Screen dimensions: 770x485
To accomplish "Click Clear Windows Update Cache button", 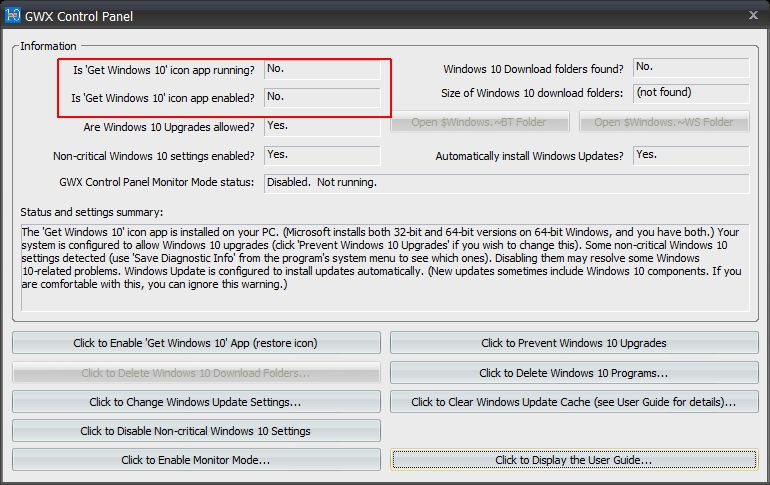I will [573, 402].
